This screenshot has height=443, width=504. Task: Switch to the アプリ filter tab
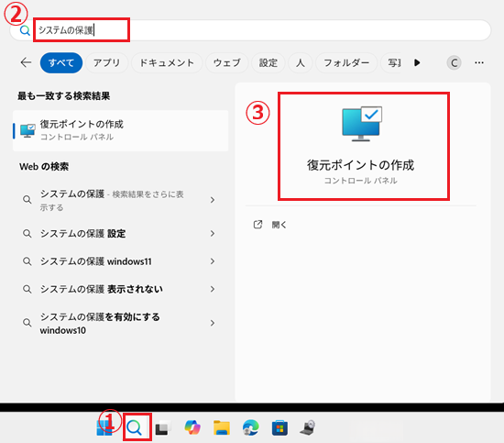tap(106, 62)
